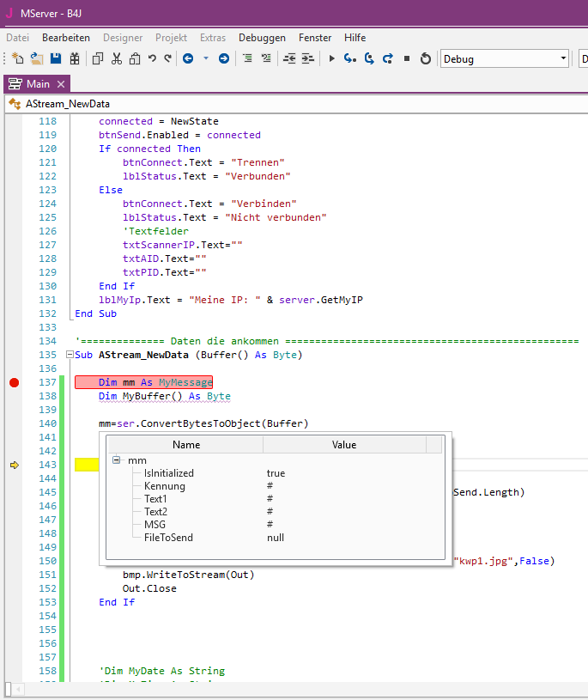The image size is (588, 700).
Task: Open the Debuggen menu
Action: click(x=262, y=38)
